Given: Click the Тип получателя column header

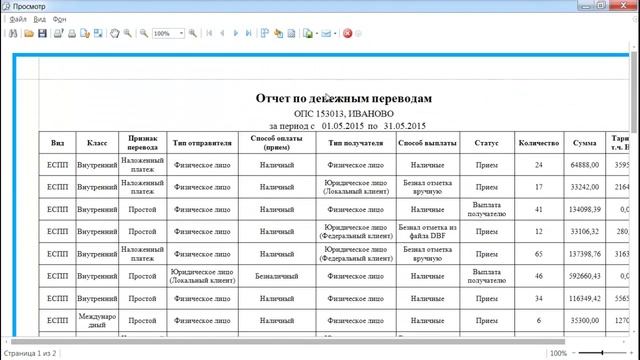Looking at the screenshot, I should (356, 143).
